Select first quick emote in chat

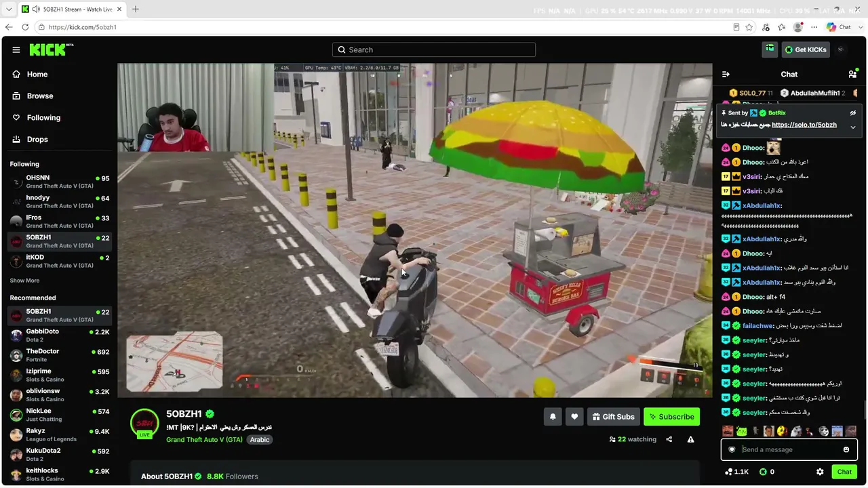pyautogui.click(x=728, y=431)
